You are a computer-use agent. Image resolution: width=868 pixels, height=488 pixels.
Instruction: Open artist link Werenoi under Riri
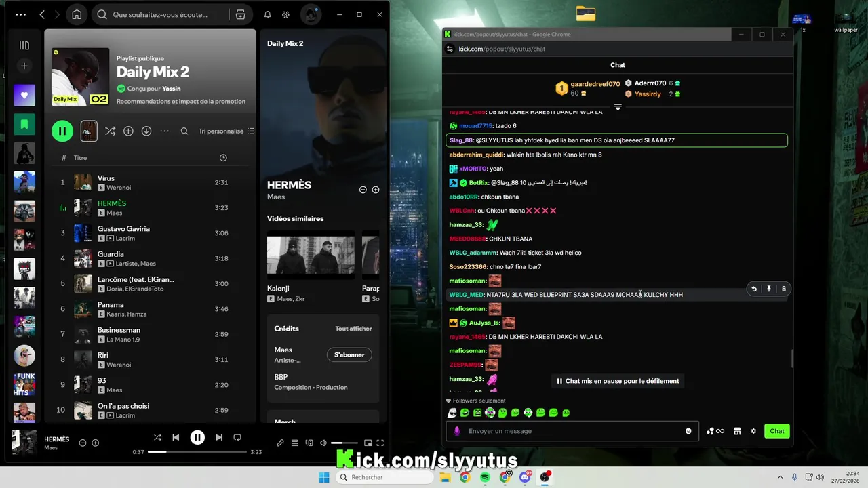(119, 365)
